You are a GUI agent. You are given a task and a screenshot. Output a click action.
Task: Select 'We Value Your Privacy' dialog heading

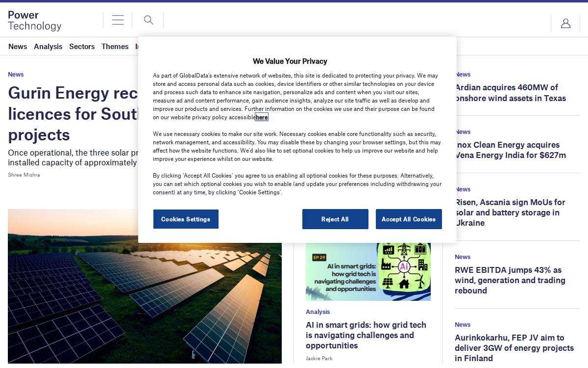pyautogui.click(x=290, y=61)
